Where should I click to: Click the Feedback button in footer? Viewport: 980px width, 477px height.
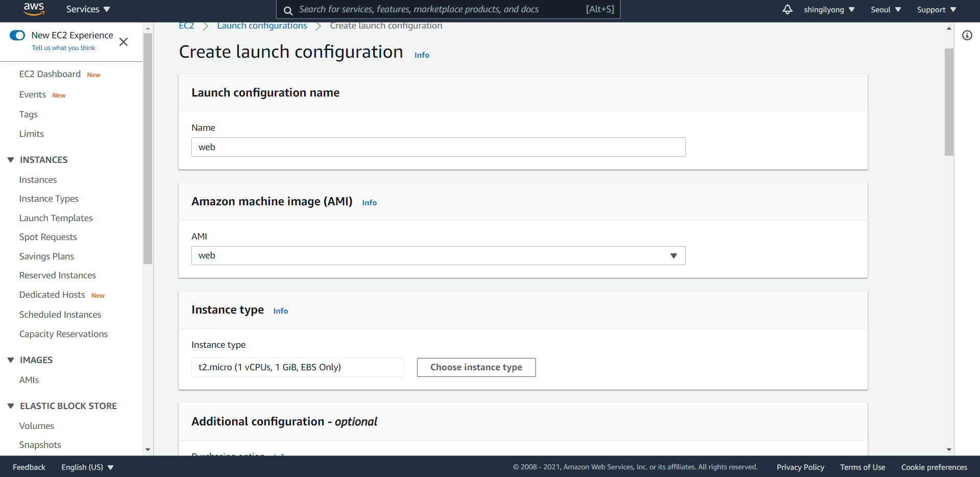tap(29, 467)
